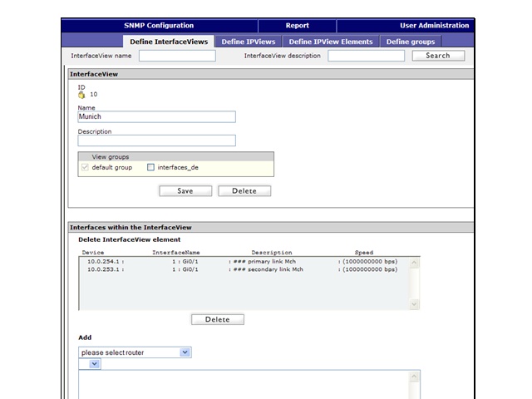Viewport: 532px width, 399px height.
Task: Open the User Administration menu
Action: 434,26
